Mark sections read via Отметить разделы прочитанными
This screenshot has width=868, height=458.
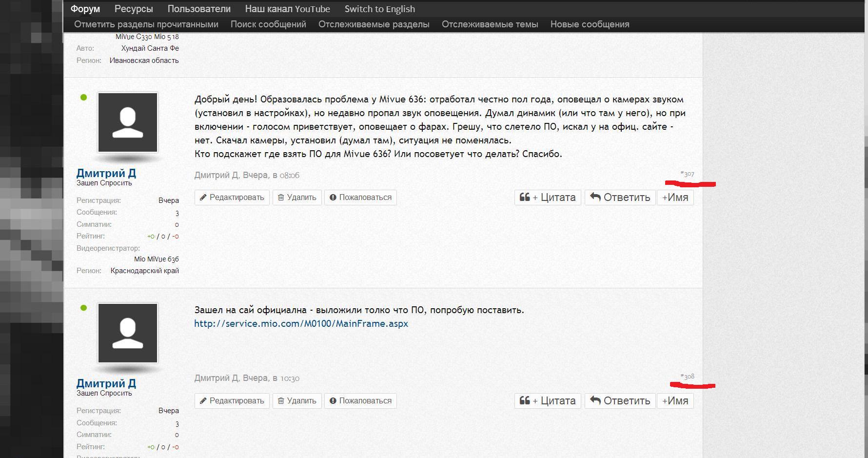(x=146, y=24)
